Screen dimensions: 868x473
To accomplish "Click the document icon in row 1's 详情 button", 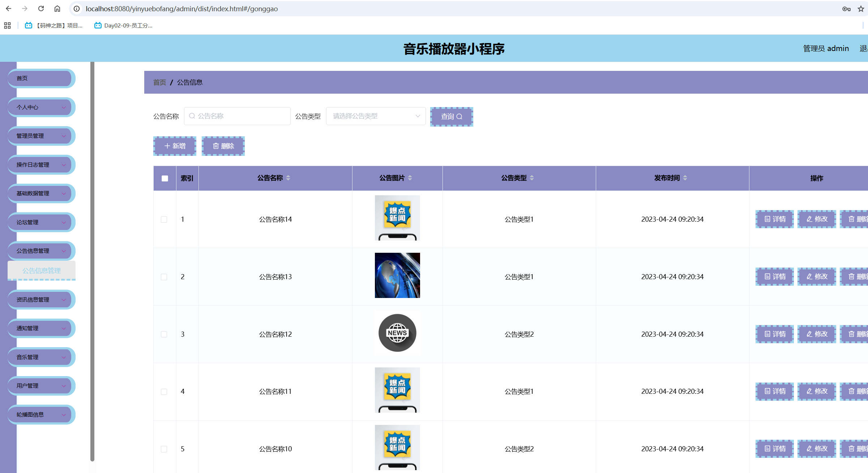I will (767, 219).
